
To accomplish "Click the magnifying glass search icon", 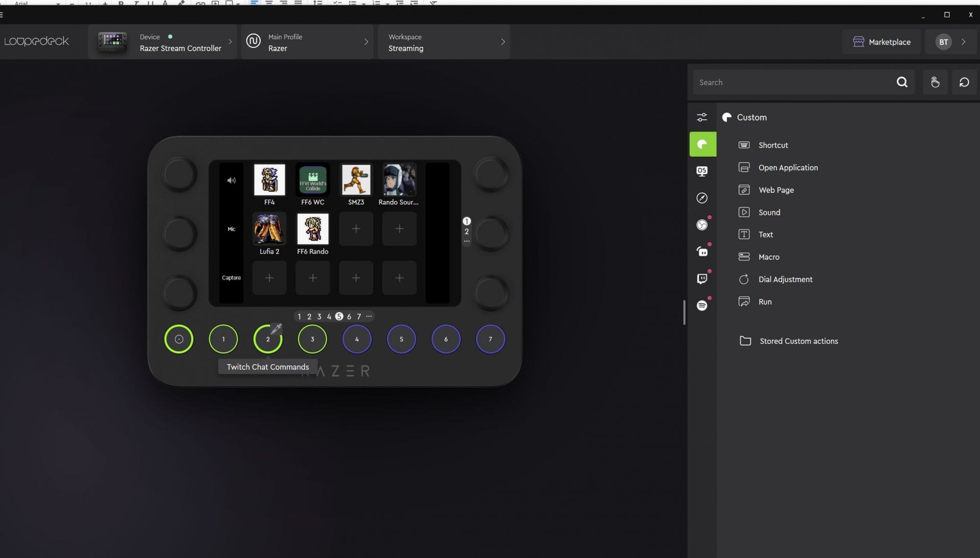I will (902, 82).
